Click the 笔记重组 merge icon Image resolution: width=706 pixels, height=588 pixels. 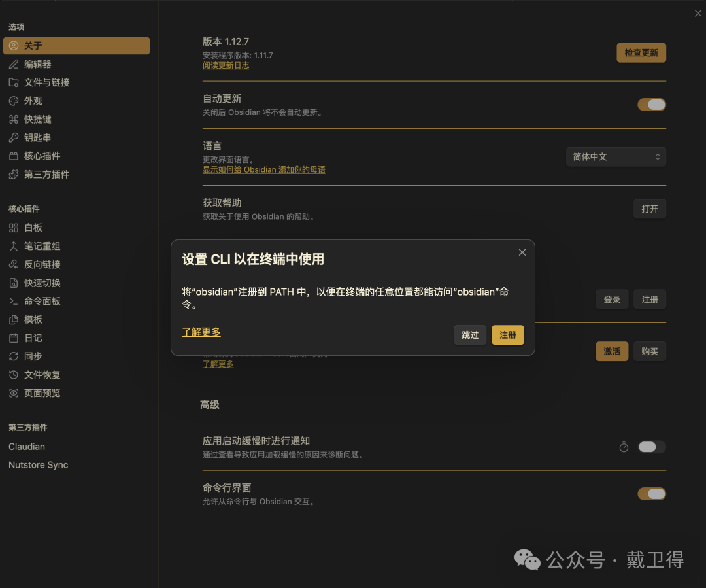(14, 246)
